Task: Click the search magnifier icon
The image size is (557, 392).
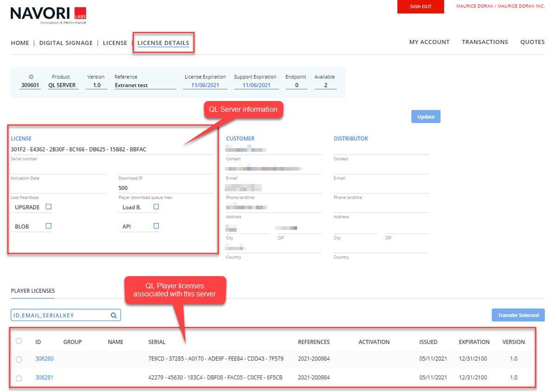Action: (x=114, y=316)
